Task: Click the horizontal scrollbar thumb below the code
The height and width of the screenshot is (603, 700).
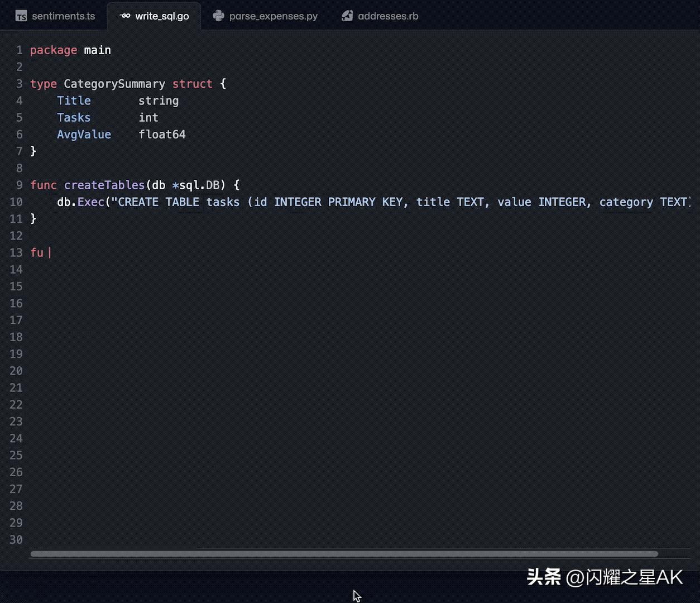Action: 344,554
